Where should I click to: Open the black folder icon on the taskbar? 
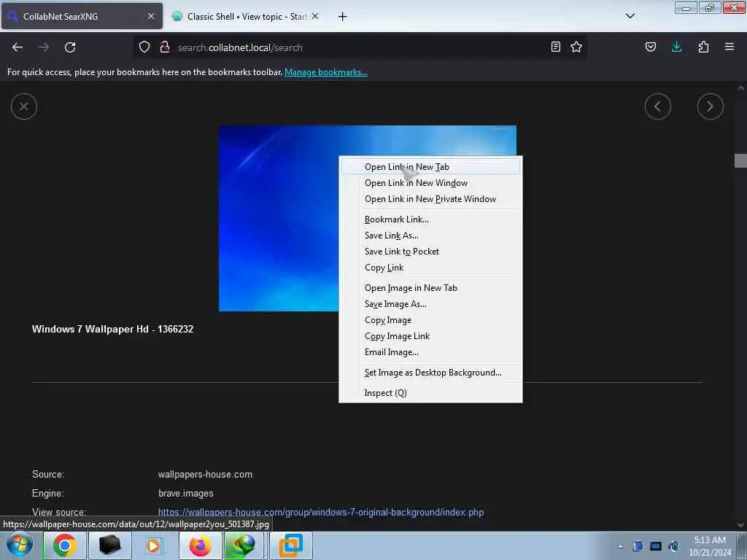109,545
